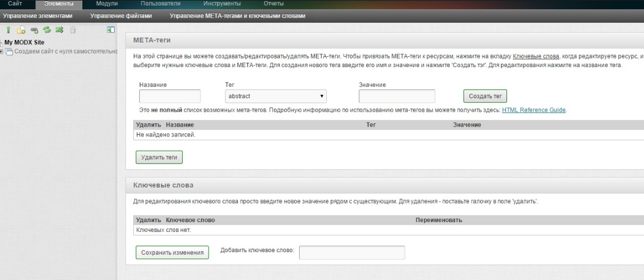Open the Модули menu
Screen dimensions: 644x280
pyautogui.click(x=107, y=4)
